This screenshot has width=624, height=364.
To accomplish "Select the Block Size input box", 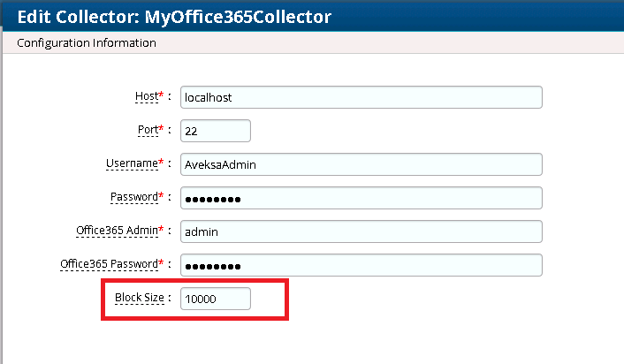I will [x=216, y=299].
